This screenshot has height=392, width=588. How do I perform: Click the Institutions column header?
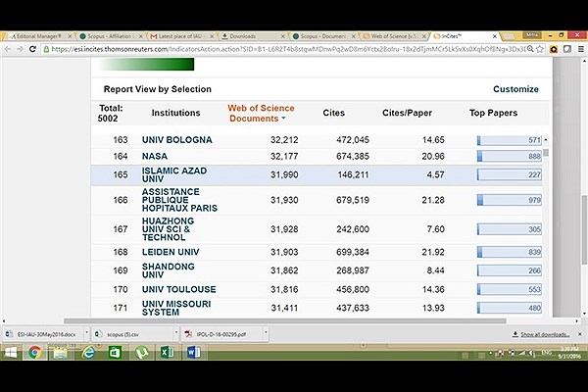(x=175, y=113)
